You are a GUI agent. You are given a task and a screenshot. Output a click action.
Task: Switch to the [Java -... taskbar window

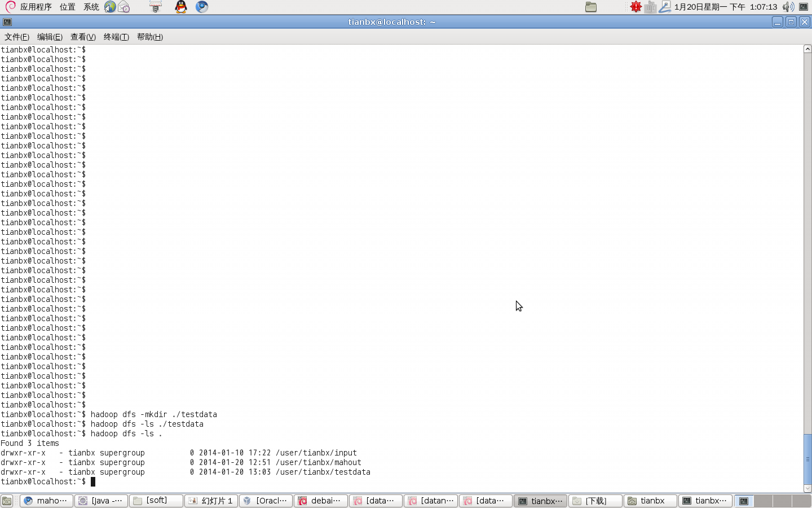101,501
